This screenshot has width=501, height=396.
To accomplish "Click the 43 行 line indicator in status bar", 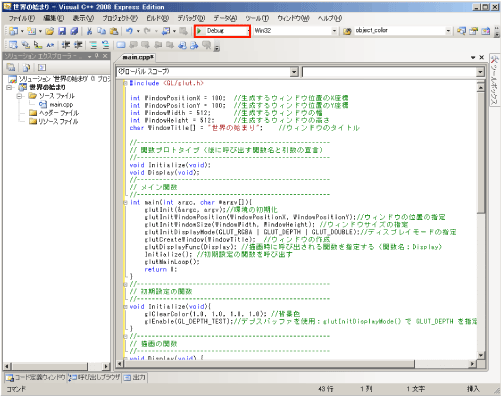I will [x=325, y=389].
